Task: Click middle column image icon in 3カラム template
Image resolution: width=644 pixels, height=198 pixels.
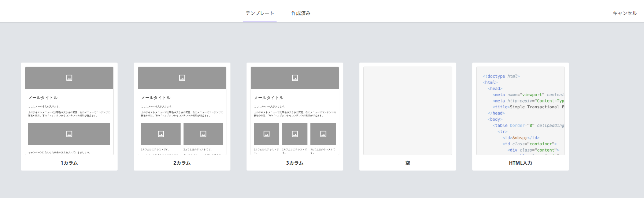Action: (295, 134)
